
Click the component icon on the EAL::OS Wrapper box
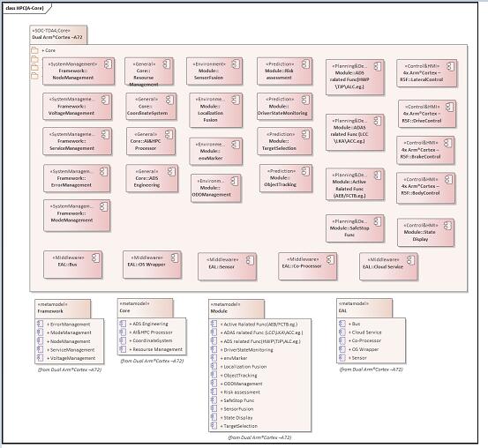pyautogui.click(x=175, y=258)
